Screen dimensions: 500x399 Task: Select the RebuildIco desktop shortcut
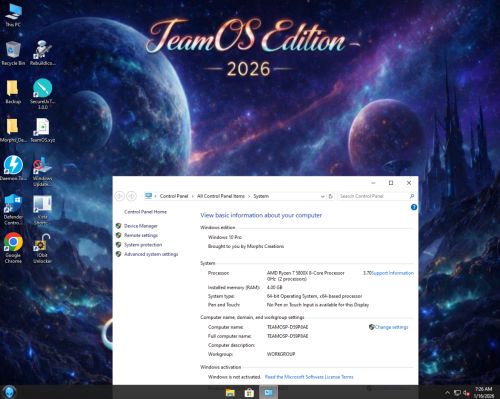point(43,53)
